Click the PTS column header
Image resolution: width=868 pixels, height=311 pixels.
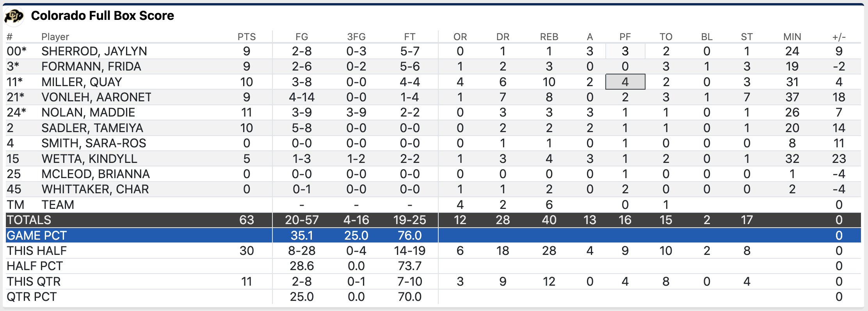246,37
